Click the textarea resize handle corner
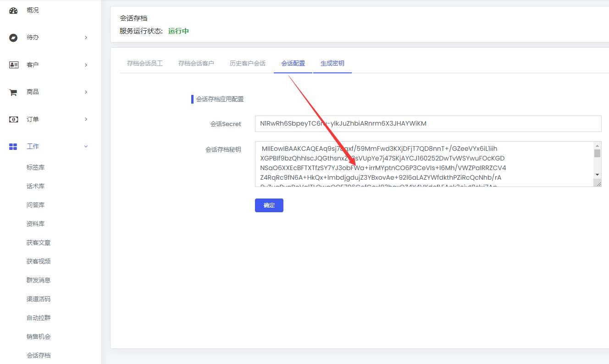 pos(598,183)
